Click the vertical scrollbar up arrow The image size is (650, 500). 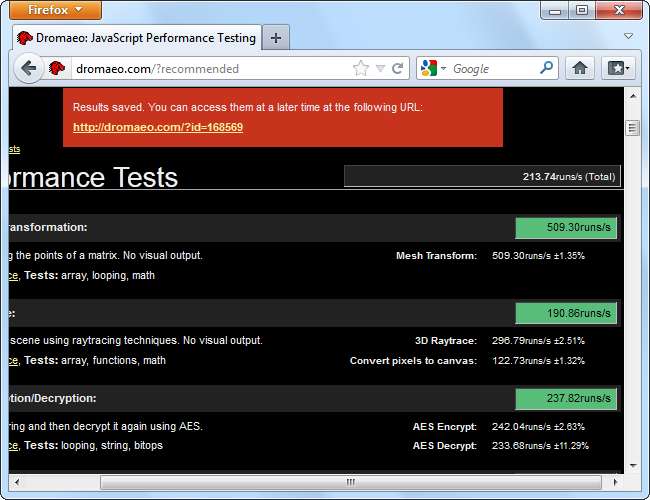coord(633,96)
